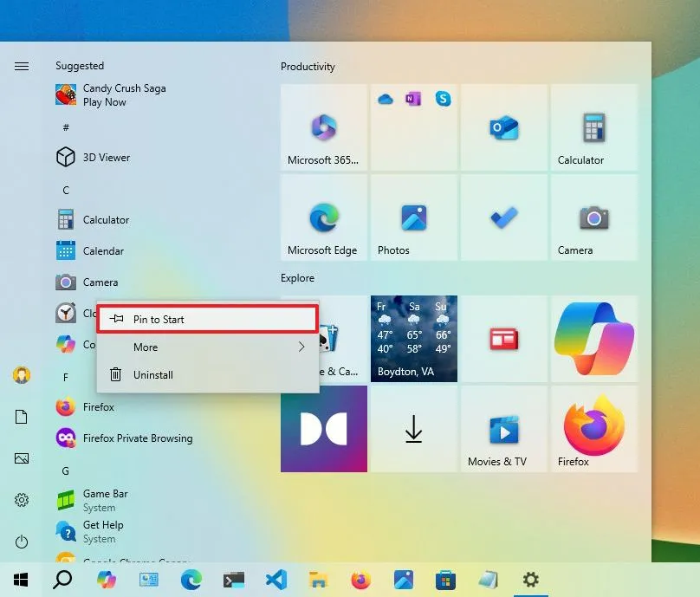Launch the Movies & TV tile

click(x=504, y=428)
